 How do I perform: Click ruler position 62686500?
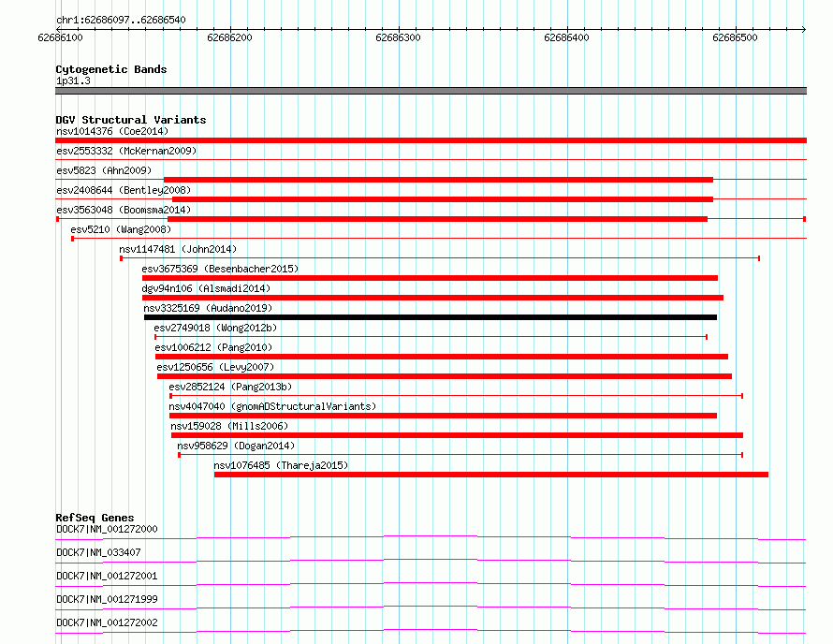point(735,37)
